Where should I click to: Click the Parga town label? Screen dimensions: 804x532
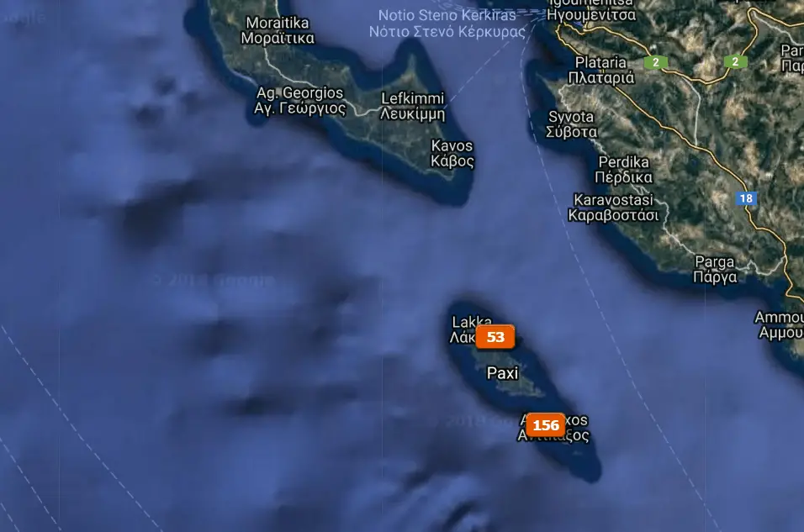pos(715,270)
